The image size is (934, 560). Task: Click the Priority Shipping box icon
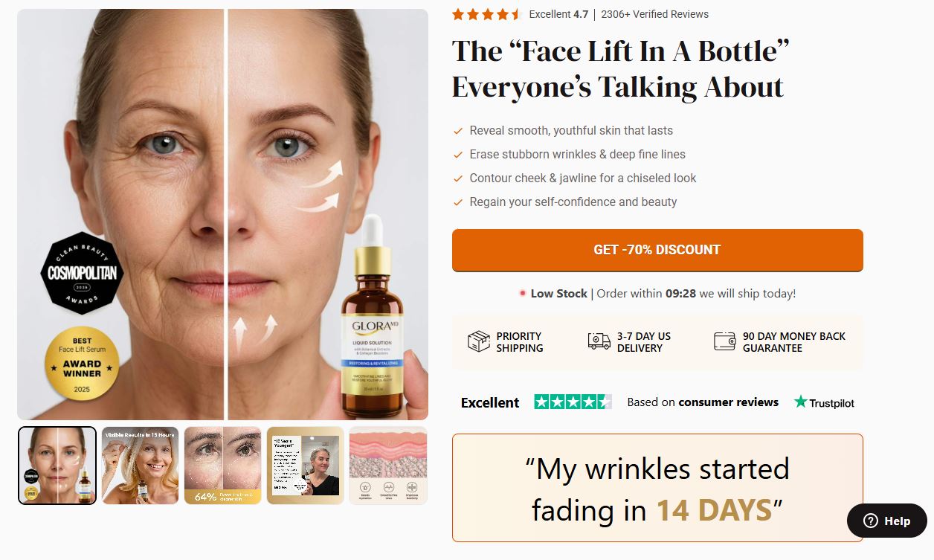(478, 341)
